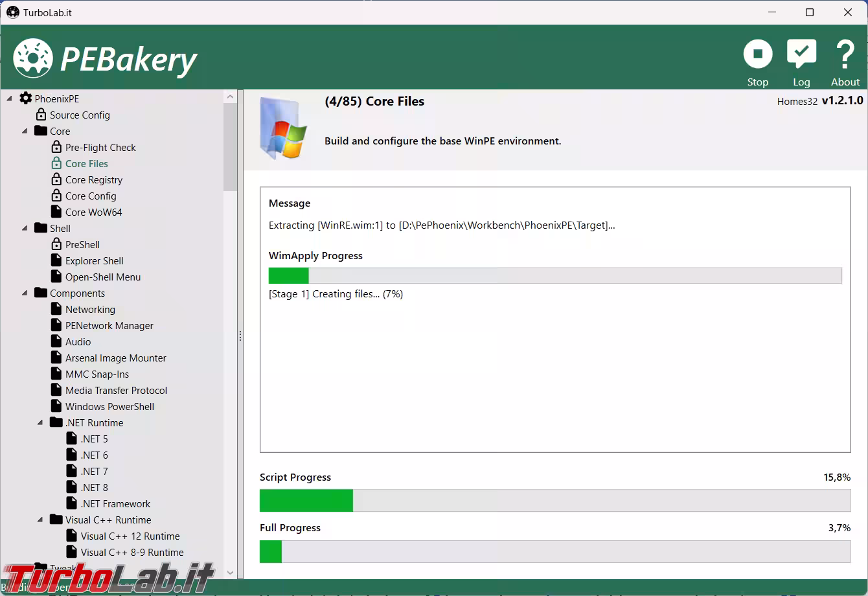
Task: Collapse the Core folder tree node
Action: 25,131
